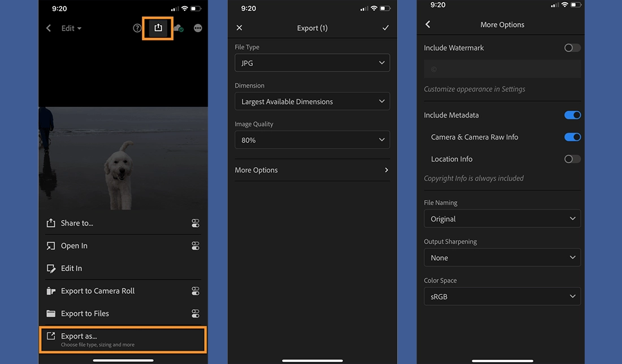Open the Color Space sRGB dropdown
The image size is (622, 364).
click(502, 297)
